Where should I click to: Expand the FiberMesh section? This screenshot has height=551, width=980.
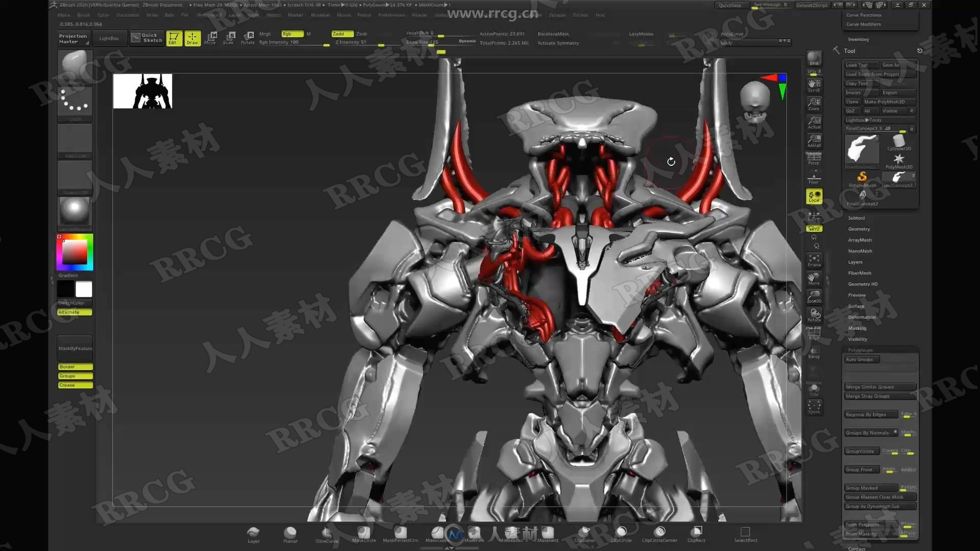point(860,273)
